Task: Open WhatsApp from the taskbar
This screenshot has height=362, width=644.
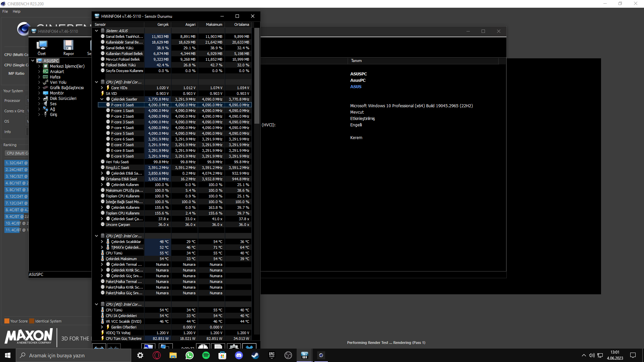Action: pyautogui.click(x=190, y=355)
